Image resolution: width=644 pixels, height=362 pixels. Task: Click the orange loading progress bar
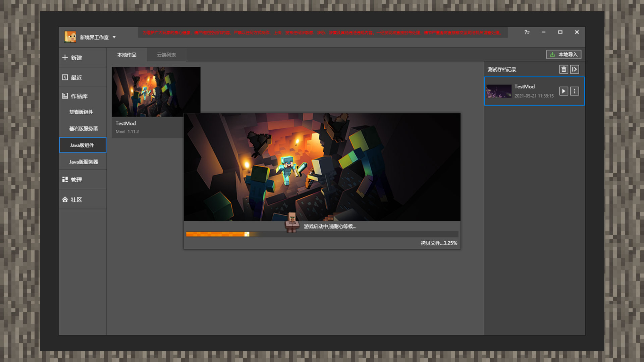pos(322,234)
